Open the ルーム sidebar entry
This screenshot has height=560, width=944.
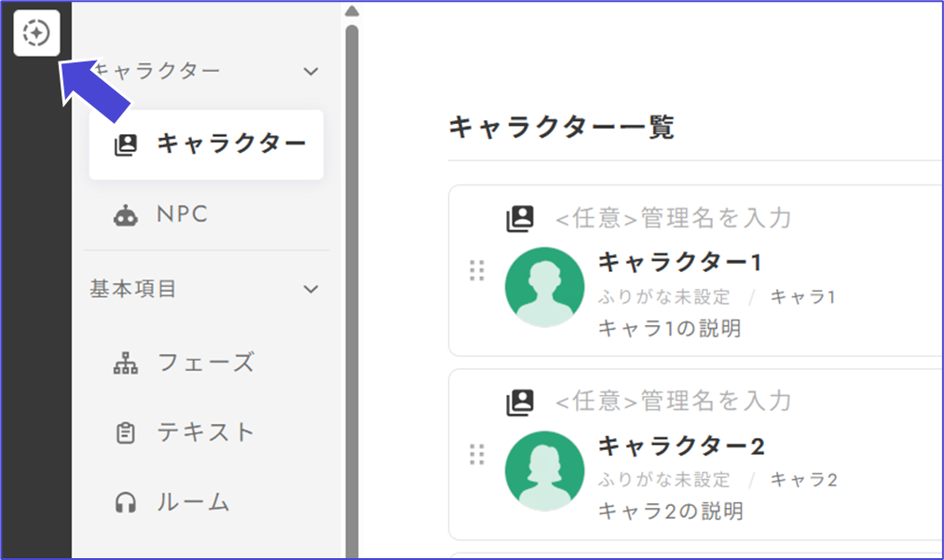(193, 502)
